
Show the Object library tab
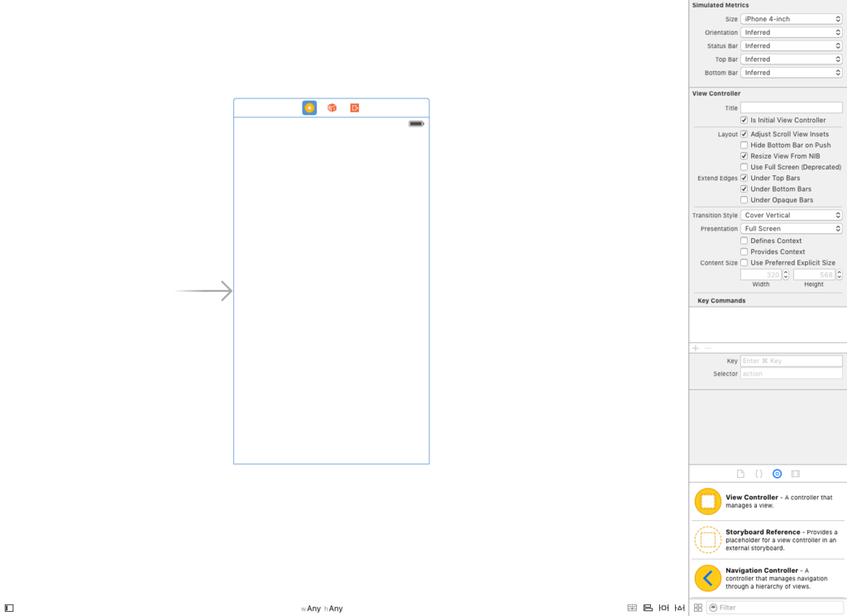tap(778, 474)
